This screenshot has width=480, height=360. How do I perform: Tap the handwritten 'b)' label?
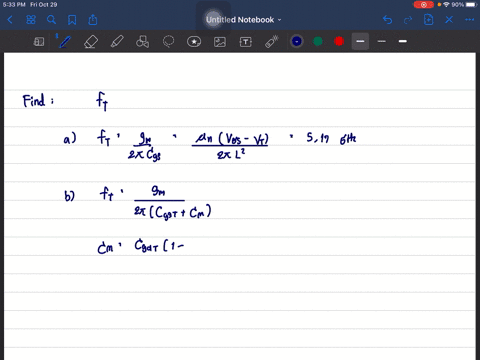[x=69, y=196]
